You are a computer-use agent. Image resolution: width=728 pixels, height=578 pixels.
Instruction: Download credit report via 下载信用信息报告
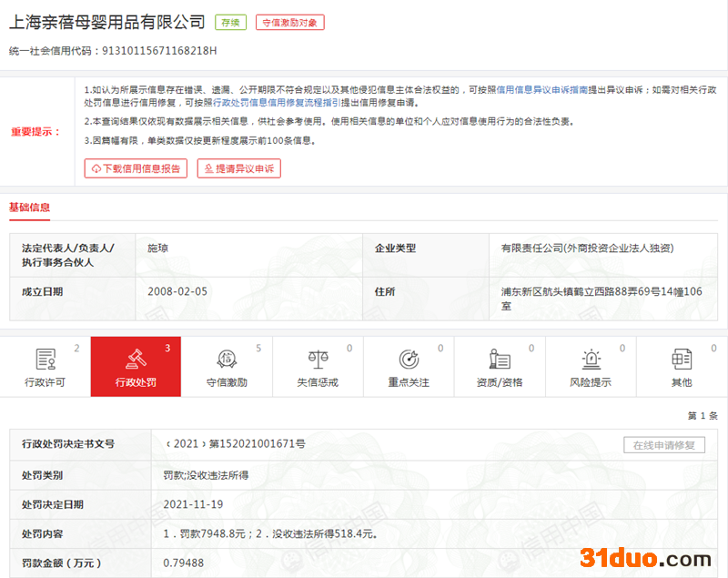coord(136,168)
